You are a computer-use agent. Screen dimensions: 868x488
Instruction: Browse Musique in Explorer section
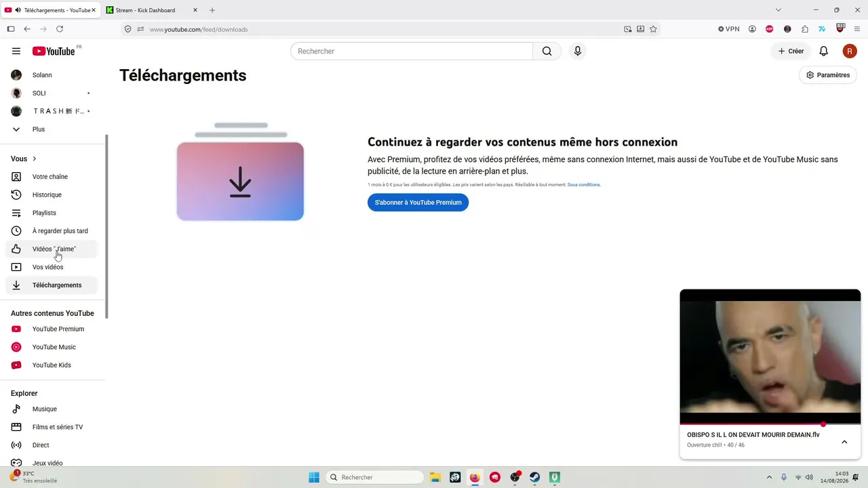pos(53,409)
